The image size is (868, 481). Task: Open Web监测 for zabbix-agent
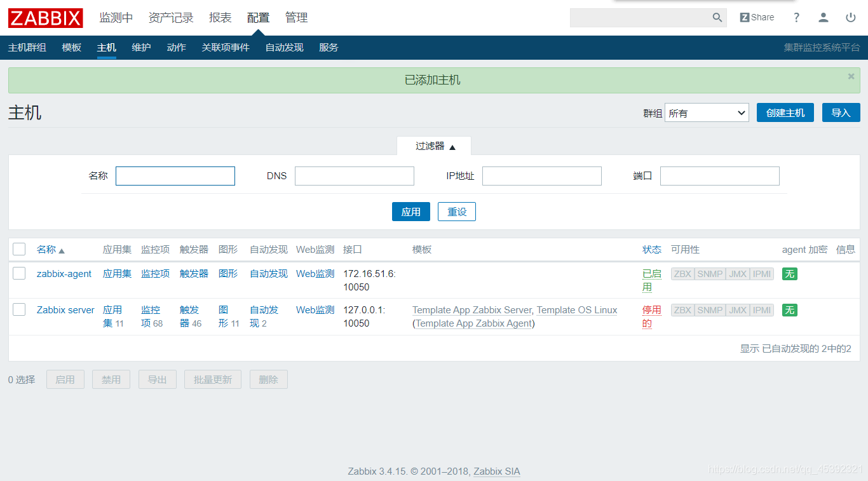315,274
